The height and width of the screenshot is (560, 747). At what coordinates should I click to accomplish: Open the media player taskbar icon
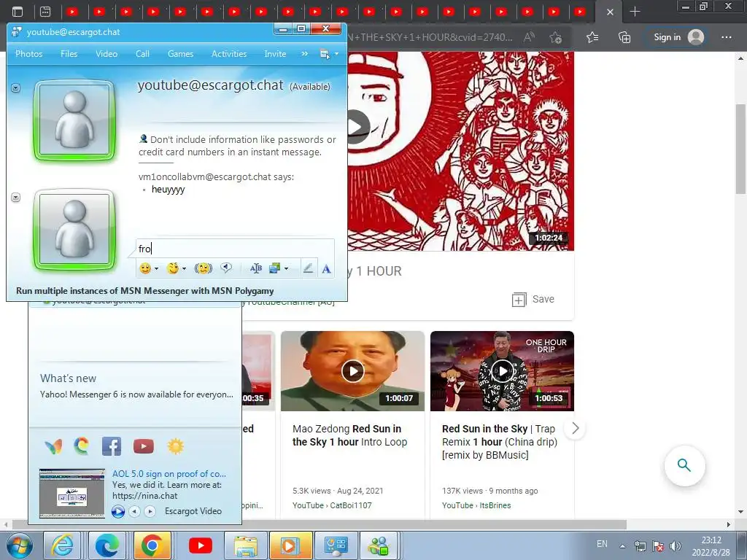290,545
